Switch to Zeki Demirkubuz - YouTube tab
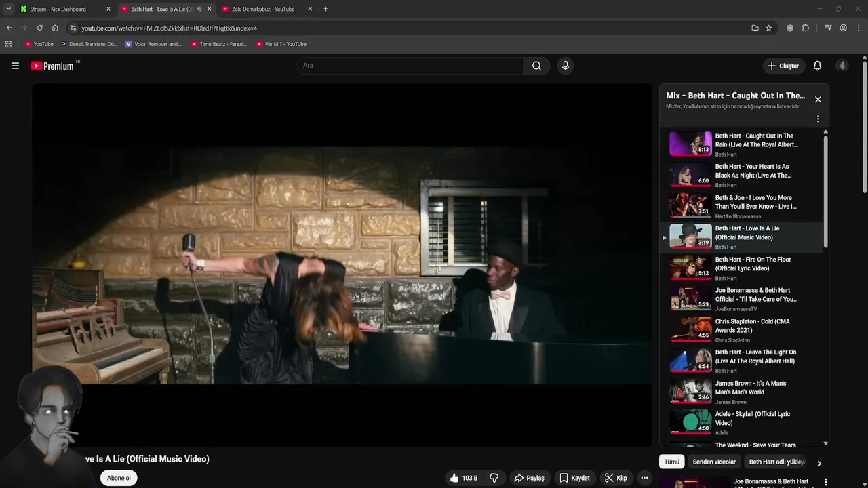 click(x=263, y=9)
